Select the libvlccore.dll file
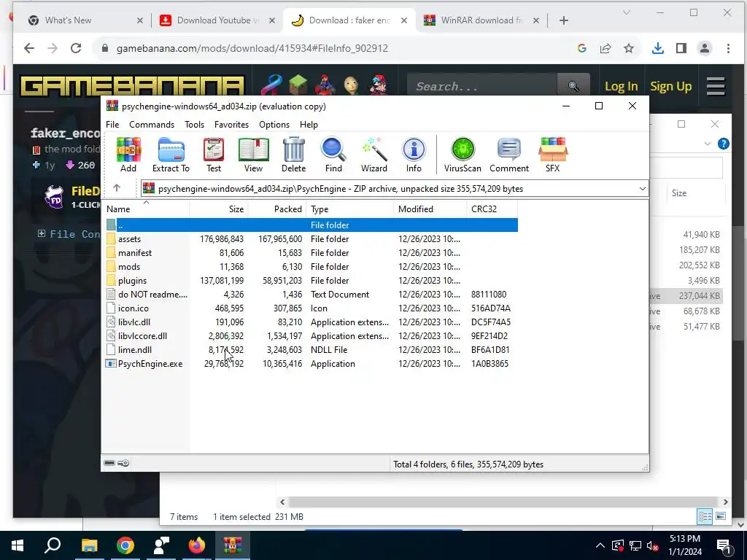The height and width of the screenshot is (560, 747). pos(142,335)
